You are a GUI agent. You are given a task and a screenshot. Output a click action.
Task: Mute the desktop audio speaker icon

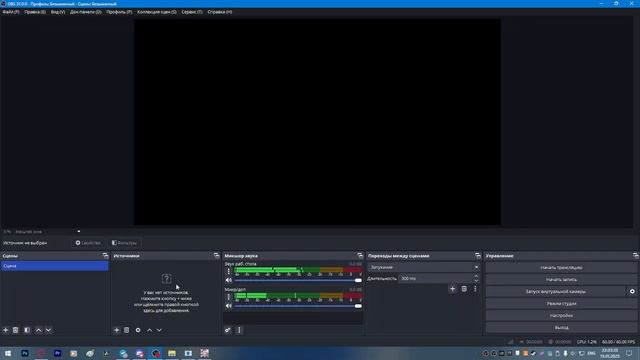[x=229, y=280]
